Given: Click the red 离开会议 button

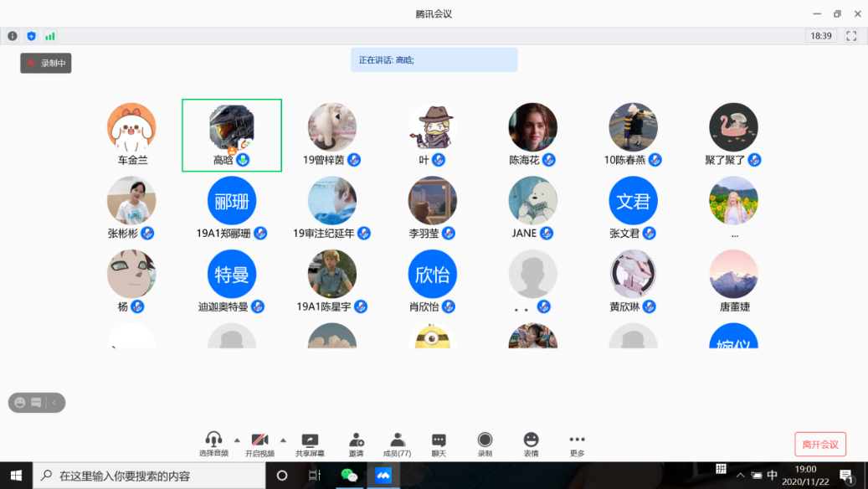Looking at the screenshot, I should tap(820, 445).
